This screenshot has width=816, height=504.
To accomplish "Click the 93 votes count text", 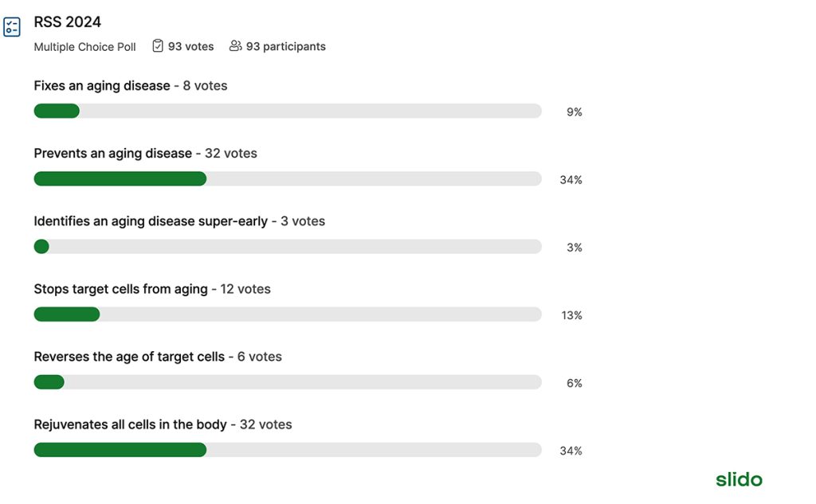I will (190, 47).
